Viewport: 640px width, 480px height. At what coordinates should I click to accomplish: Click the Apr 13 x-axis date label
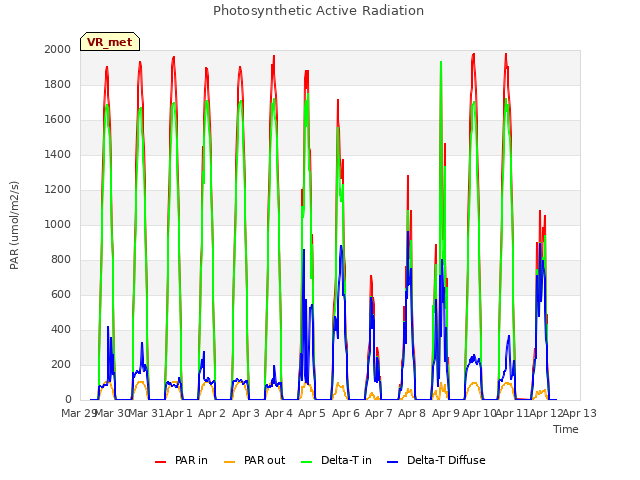(x=580, y=413)
